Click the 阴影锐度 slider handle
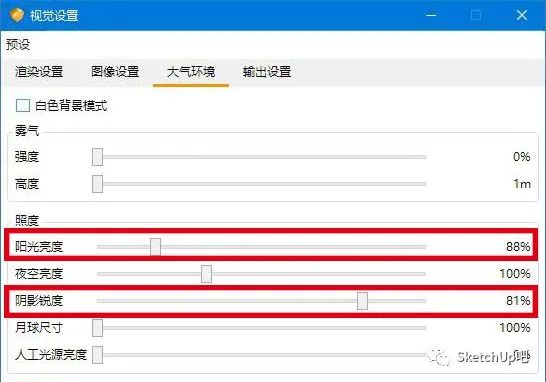 pyautogui.click(x=362, y=301)
